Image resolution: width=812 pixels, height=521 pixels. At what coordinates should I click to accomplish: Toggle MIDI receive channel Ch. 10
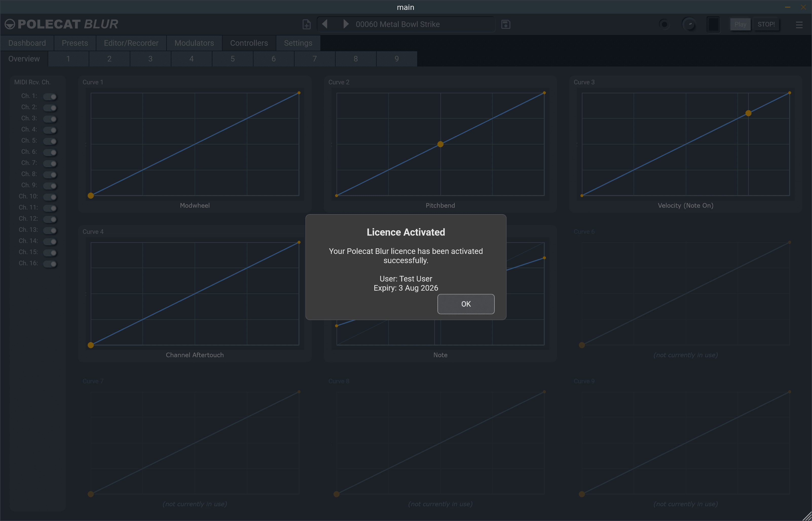click(50, 197)
